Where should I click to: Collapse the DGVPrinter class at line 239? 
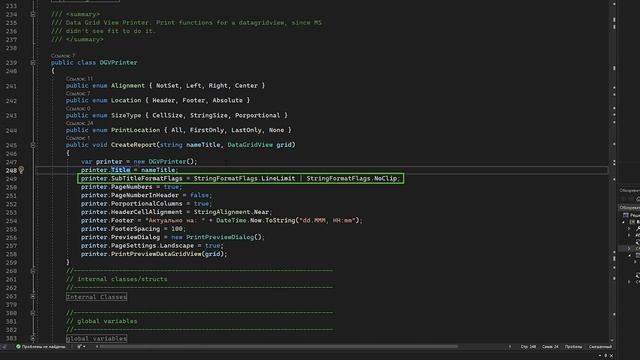point(33,62)
